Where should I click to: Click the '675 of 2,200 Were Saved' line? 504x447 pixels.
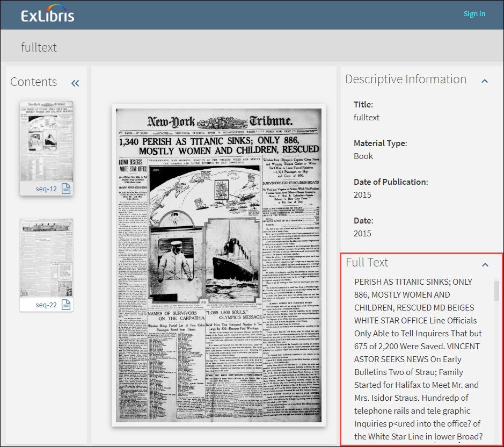point(399,347)
